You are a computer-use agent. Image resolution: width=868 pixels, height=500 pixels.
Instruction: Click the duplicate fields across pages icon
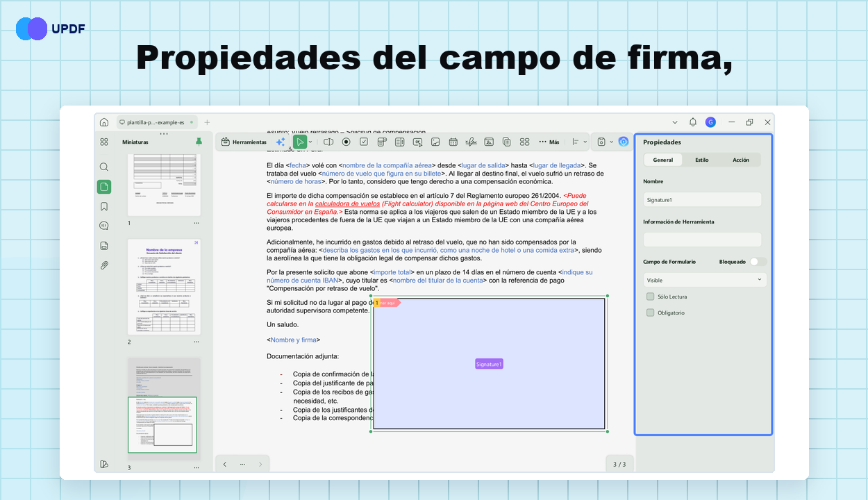506,142
